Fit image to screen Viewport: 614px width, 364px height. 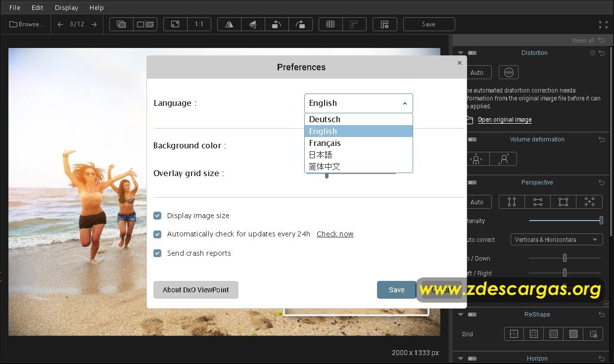tap(175, 24)
